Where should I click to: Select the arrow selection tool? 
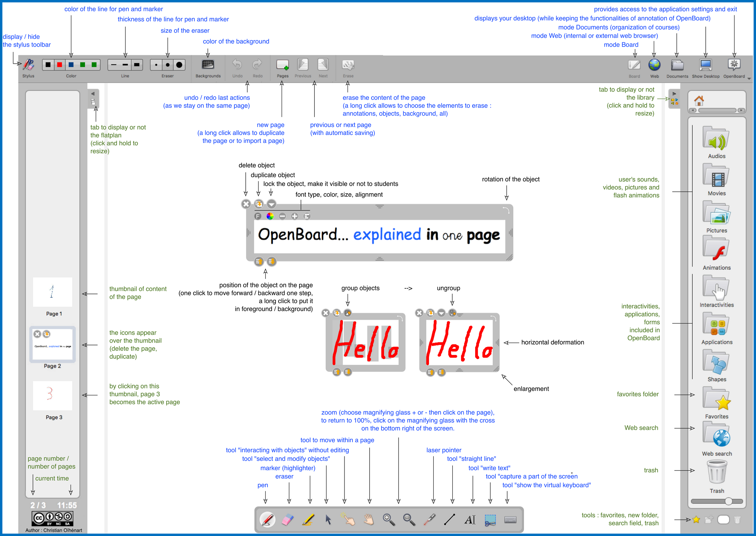[x=328, y=519]
